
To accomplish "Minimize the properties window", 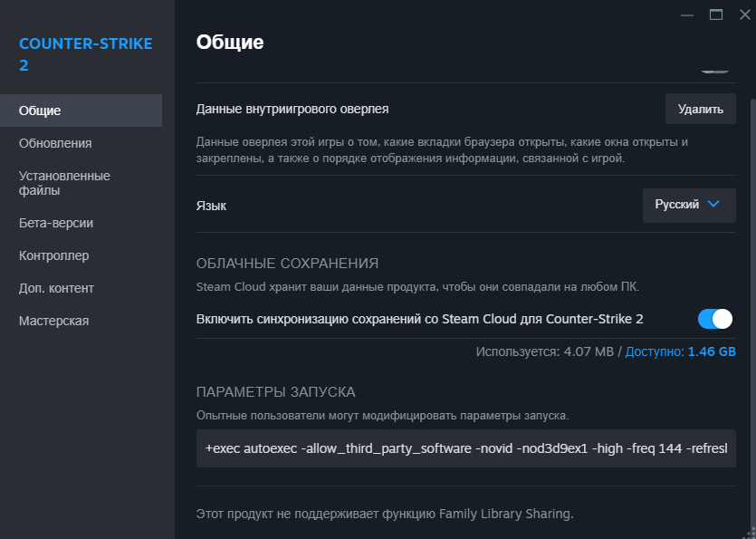I will (x=687, y=15).
